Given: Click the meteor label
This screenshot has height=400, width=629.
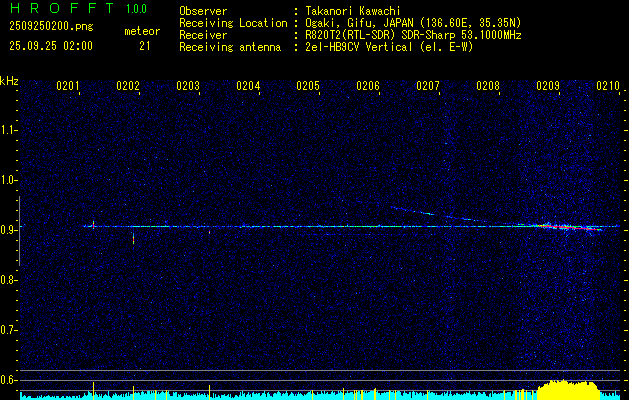Looking at the screenshot, I should coord(142,31).
